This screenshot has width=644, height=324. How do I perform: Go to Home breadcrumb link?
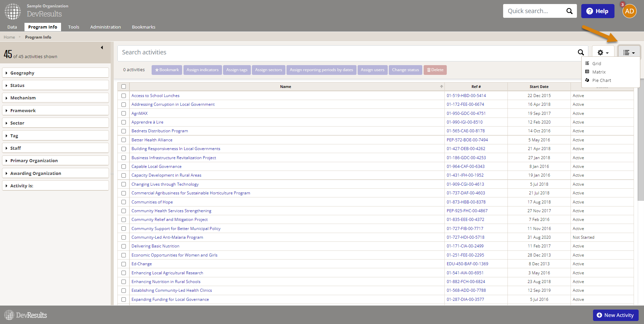(x=9, y=37)
